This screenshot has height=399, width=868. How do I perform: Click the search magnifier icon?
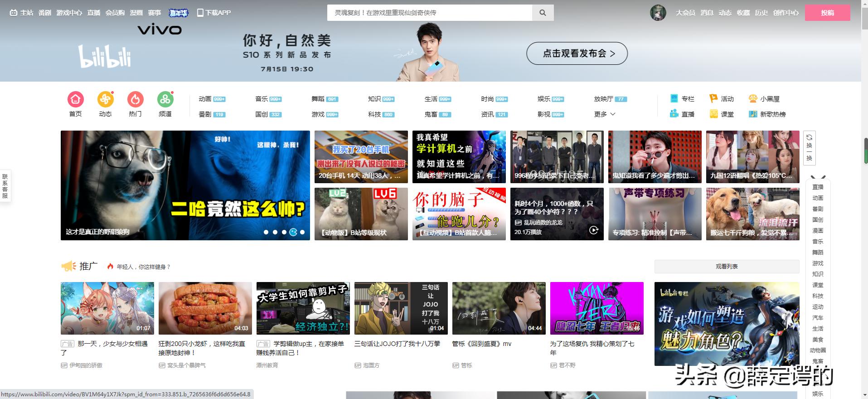543,13
